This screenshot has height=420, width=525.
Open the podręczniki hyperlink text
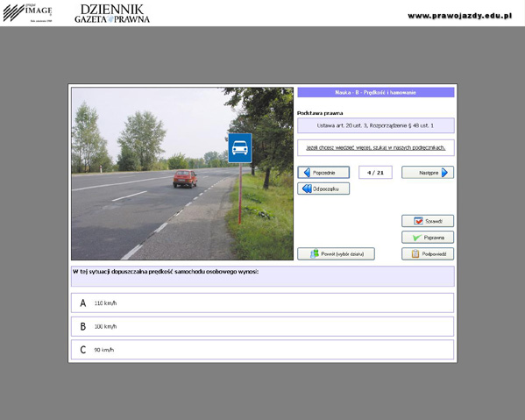click(x=376, y=147)
